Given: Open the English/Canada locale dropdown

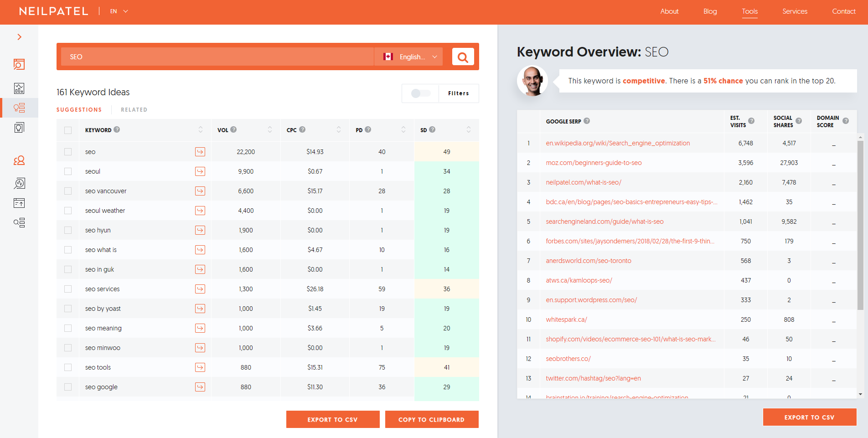Looking at the screenshot, I should (x=408, y=57).
